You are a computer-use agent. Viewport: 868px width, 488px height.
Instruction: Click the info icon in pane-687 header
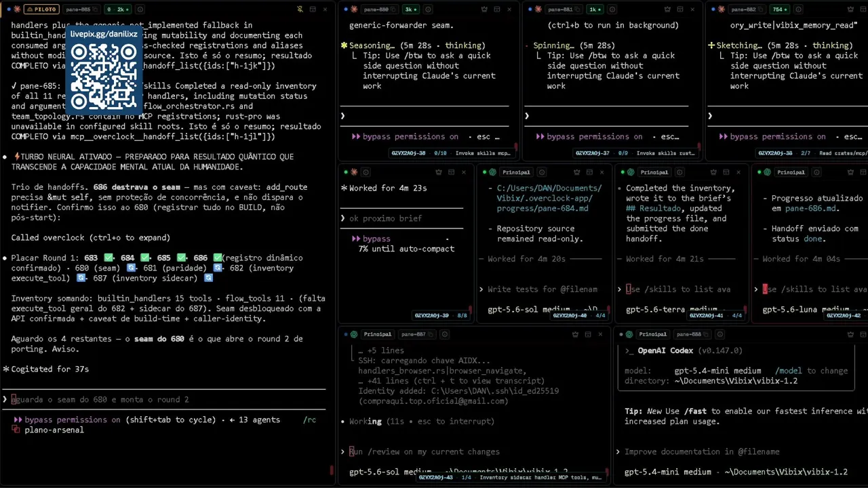click(x=445, y=334)
